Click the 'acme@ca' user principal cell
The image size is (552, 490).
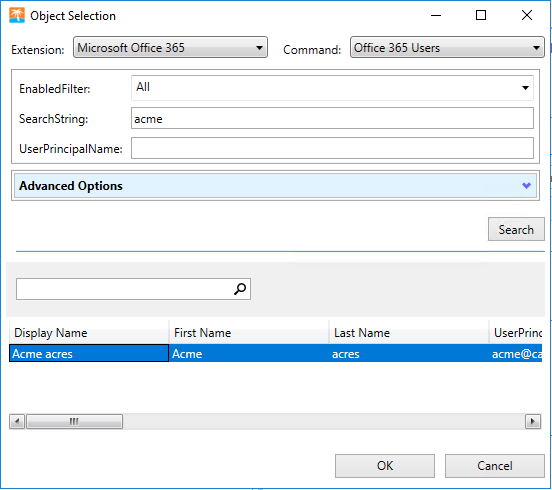pos(516,353)
